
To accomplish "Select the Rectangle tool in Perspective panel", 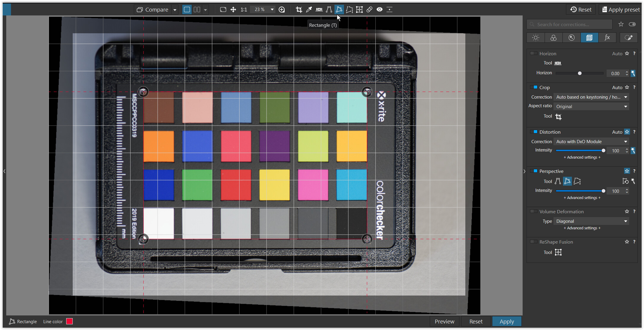I will 567,181.
